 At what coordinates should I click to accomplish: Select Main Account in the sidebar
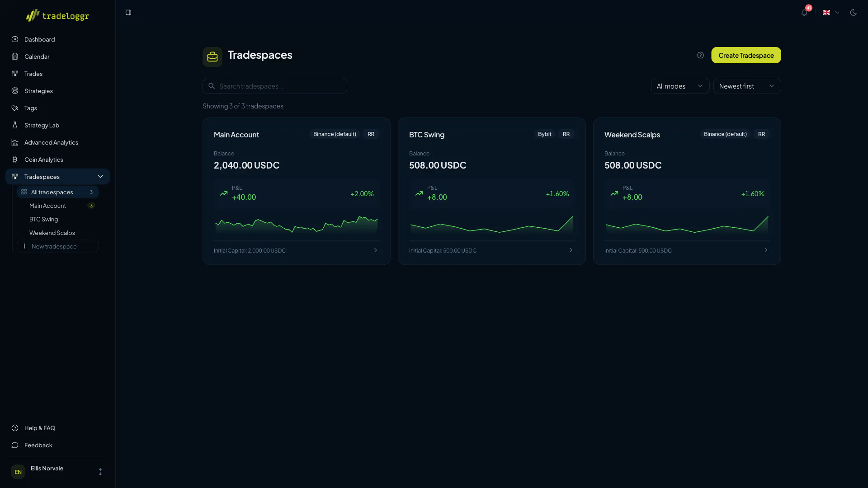58,206
